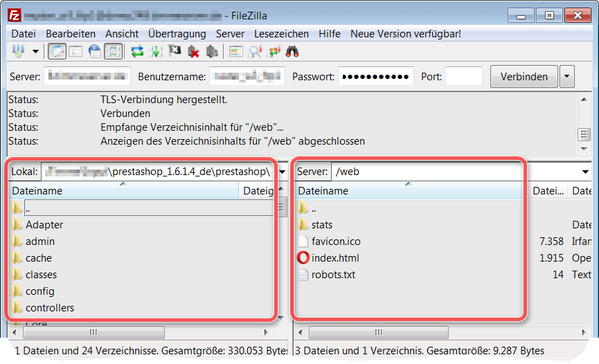
Task: Open the Bearbeiten menu
Action: pyautogui.click(x=71, y=34)
